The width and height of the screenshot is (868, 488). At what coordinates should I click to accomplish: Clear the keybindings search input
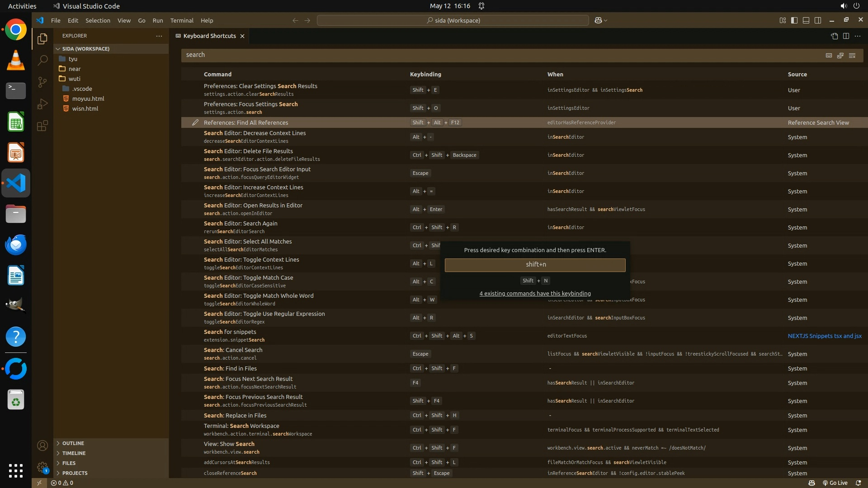click(852, 55)
